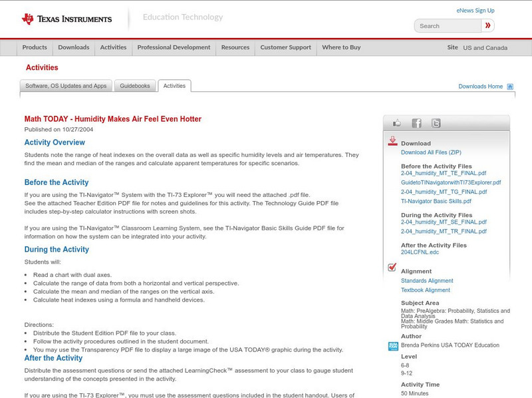Open 2-04_humidity_MT_TE_FINAL.pdf

click(444, 173)
